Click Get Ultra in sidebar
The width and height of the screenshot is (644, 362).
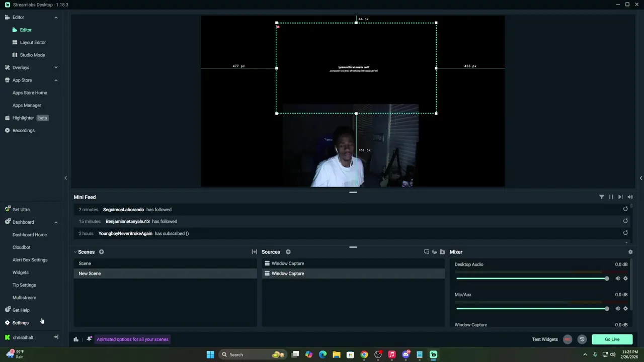click(x=17, y=209)
